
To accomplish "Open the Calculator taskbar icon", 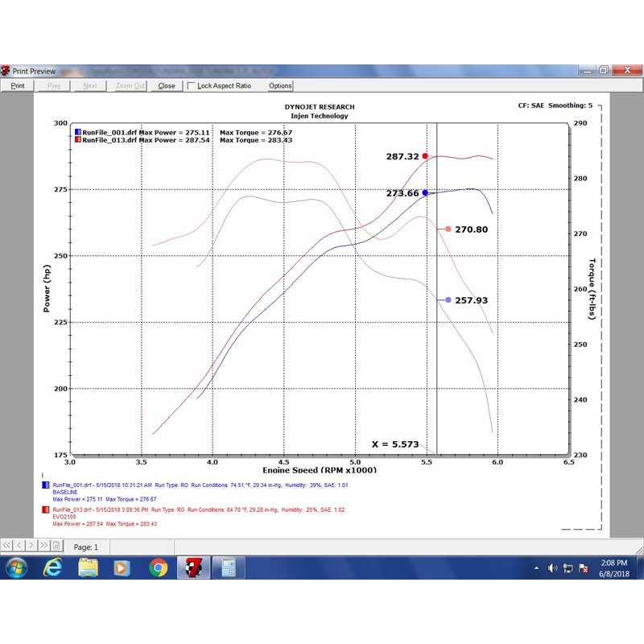I will click(229, 568).
